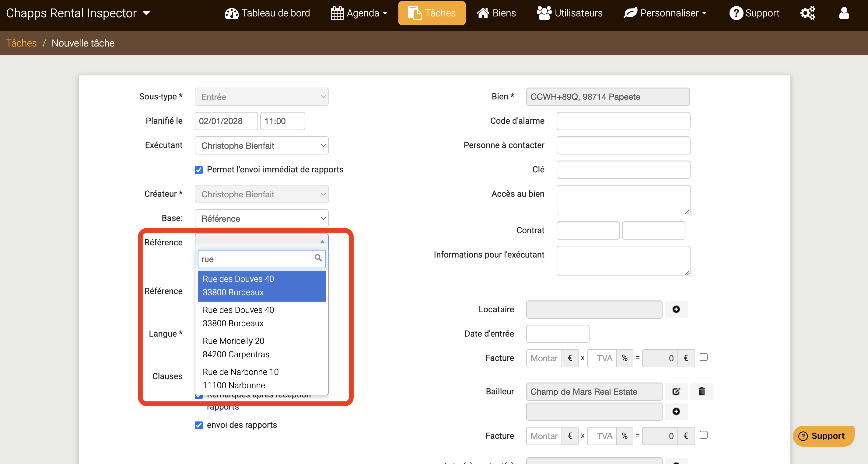
Task: Click the Code d'alarme input field
Action: click(623, 121)
